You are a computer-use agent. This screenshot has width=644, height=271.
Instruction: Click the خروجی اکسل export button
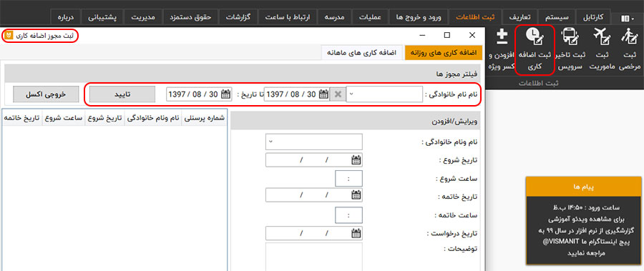click(46, 94)
